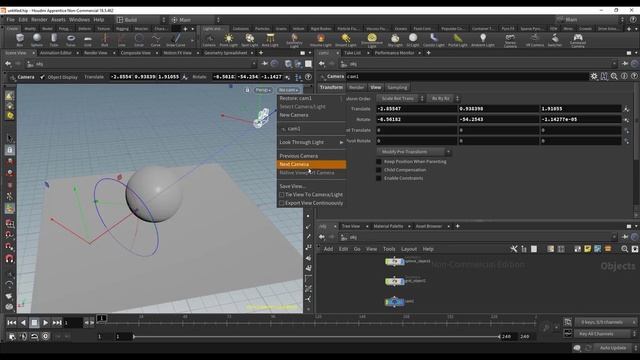Select the Grid shelf tool
This screenshot has height=360, width=640.
tap(88, 40)
